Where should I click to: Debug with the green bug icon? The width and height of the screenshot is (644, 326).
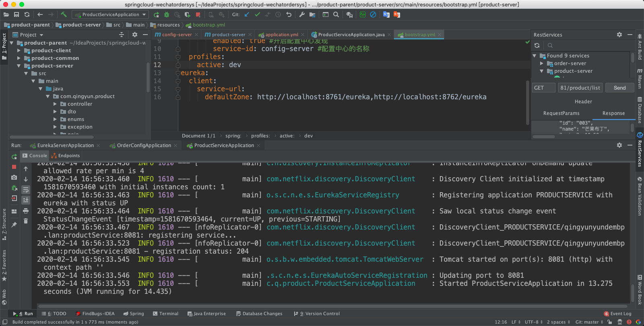click(x=167, y=14)
